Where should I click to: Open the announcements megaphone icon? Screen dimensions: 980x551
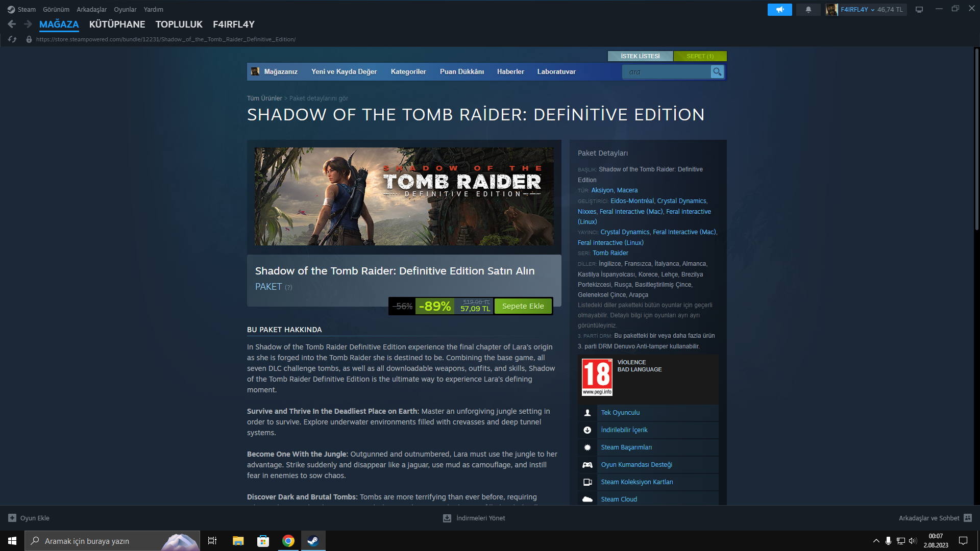[779, 10]
